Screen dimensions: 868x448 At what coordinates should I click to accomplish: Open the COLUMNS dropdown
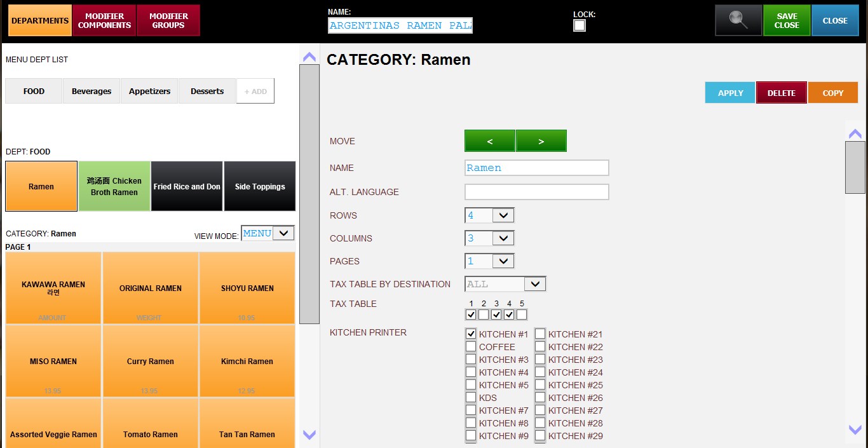click(489, 238)
